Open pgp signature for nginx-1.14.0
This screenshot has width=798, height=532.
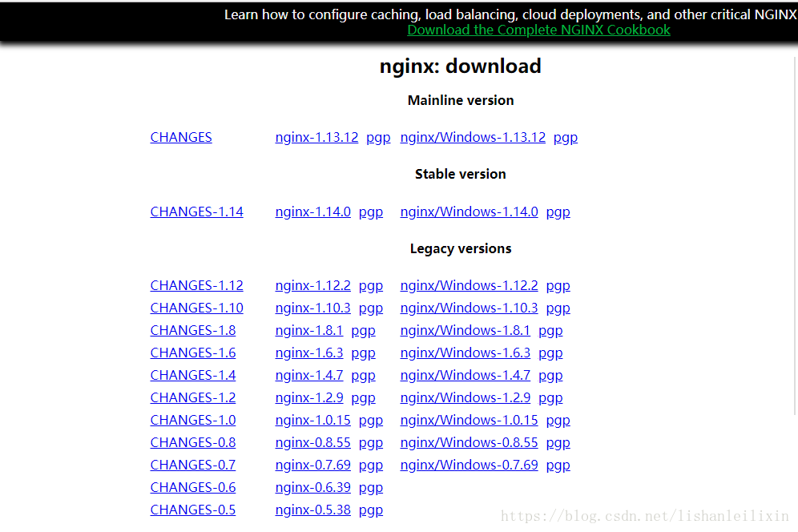pos(370,212)
